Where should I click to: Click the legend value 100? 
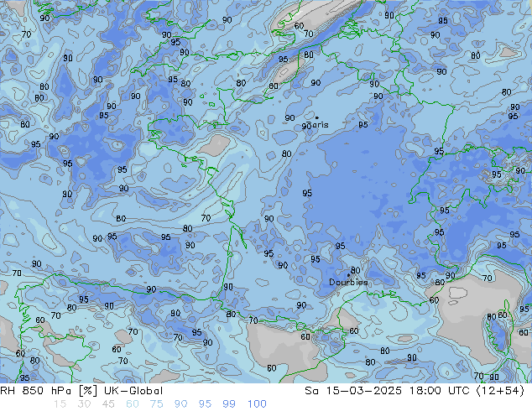(x=257, y=404)
